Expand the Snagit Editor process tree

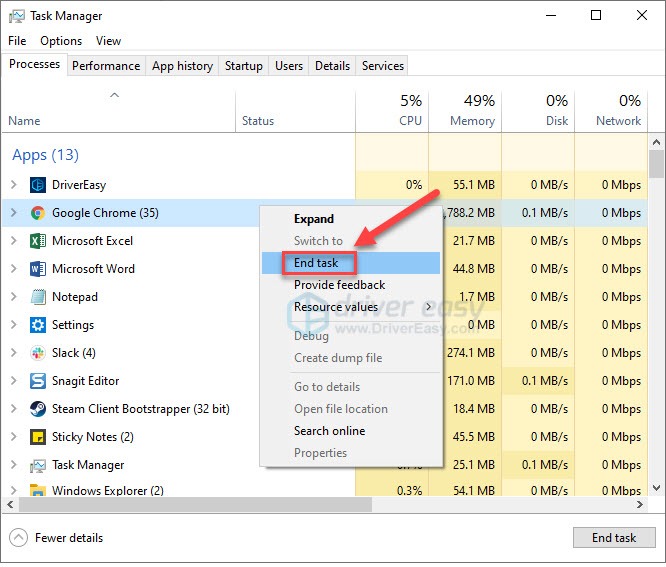click(13, 381)
